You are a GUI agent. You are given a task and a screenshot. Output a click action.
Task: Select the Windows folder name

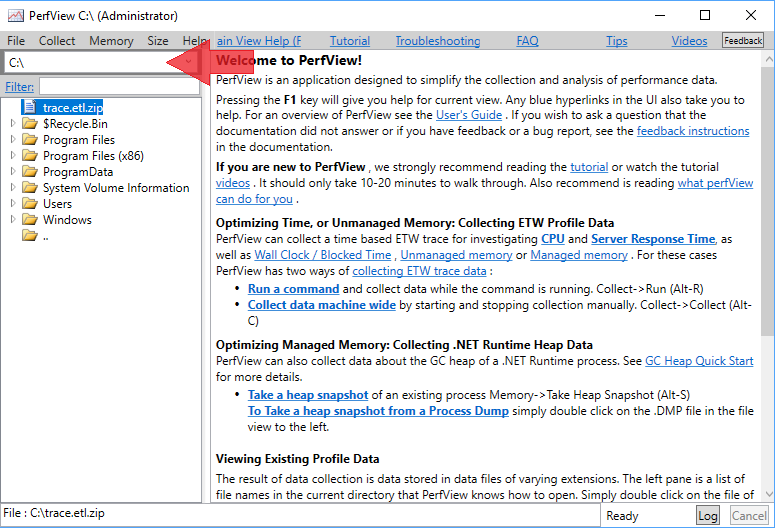[x=67, y=220]
